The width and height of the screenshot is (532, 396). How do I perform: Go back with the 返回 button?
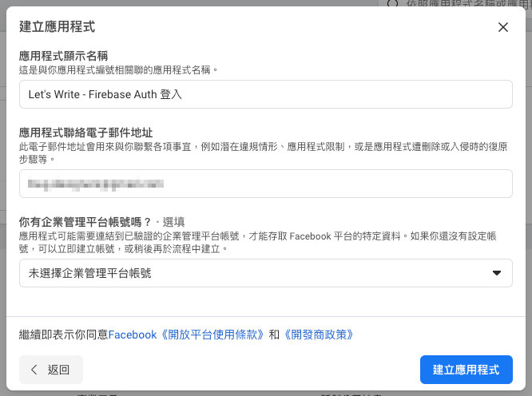point(51,370)
